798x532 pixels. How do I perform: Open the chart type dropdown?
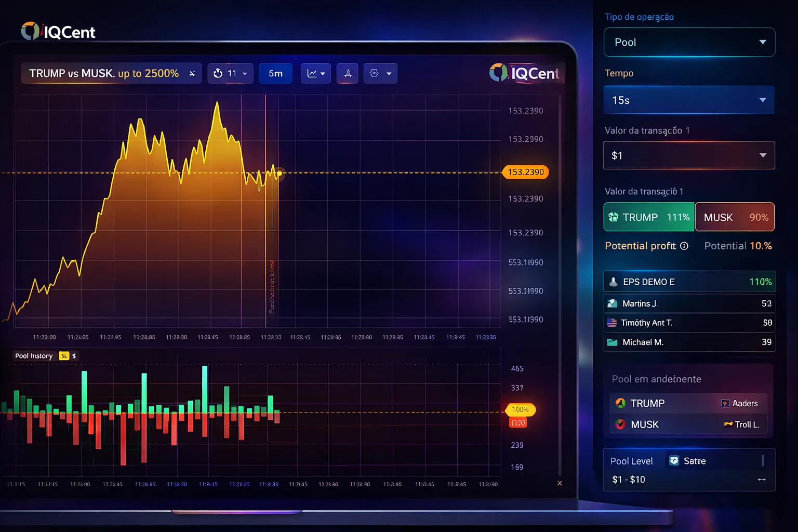pyautogui.click(x=316, y=73)
